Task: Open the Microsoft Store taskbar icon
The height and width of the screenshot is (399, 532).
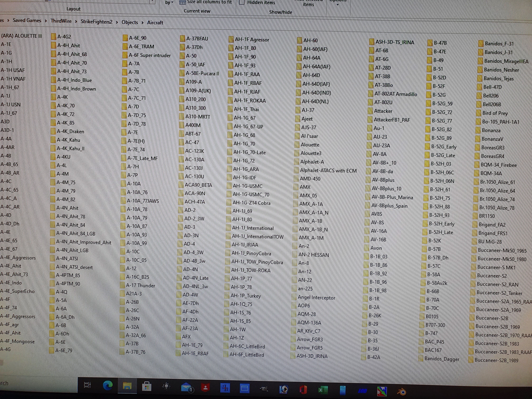Action: point(146,386)
